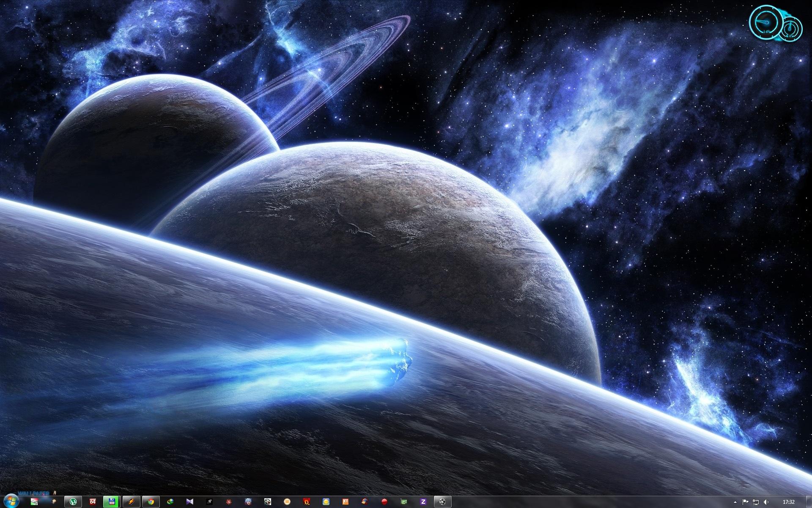Launch the red spiked emblem taskbar icon

pyautogui.click(x=229, y=502)
